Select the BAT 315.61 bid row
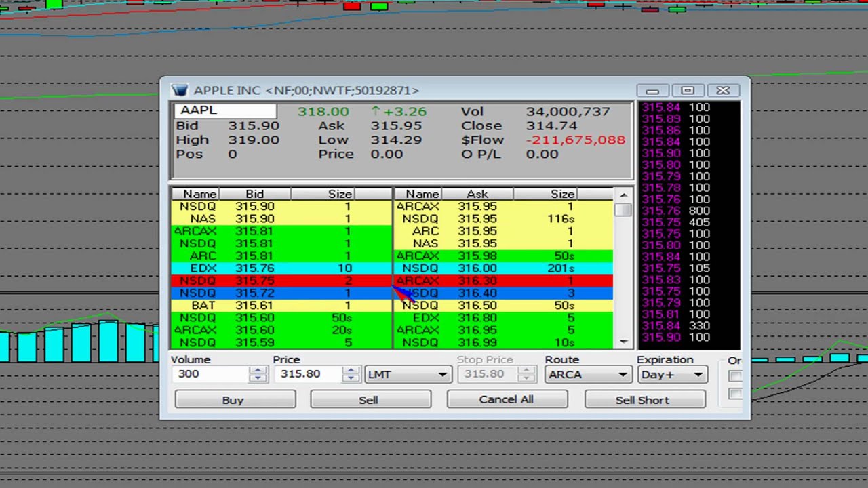The height and width of the screenshot is (488, 868). pos(281,306)
